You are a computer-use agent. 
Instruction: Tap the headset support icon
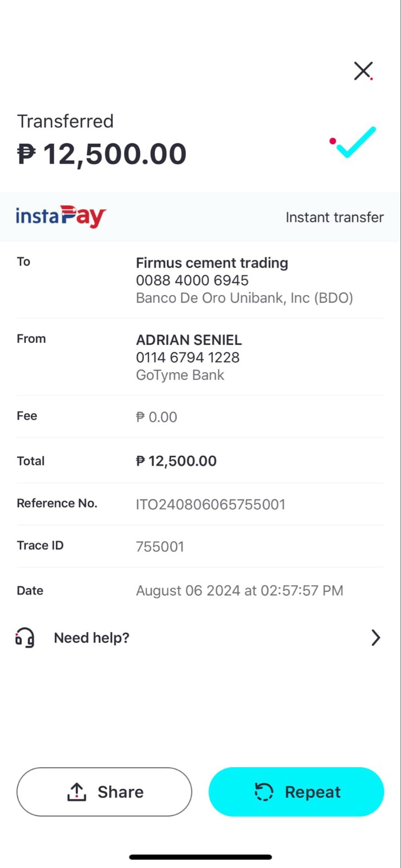coord(25,637)
